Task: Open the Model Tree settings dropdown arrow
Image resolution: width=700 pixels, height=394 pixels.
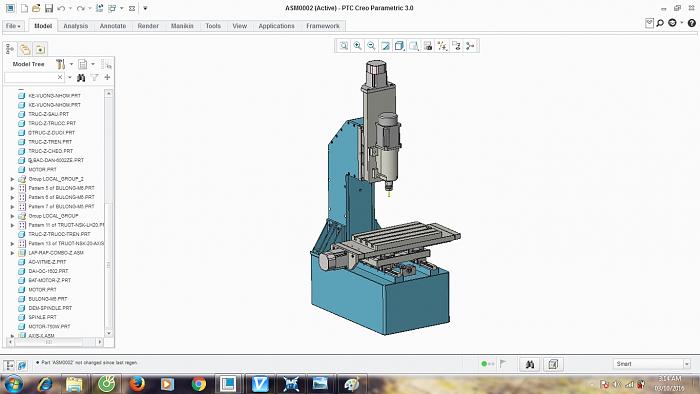Action: coord(71,64)
